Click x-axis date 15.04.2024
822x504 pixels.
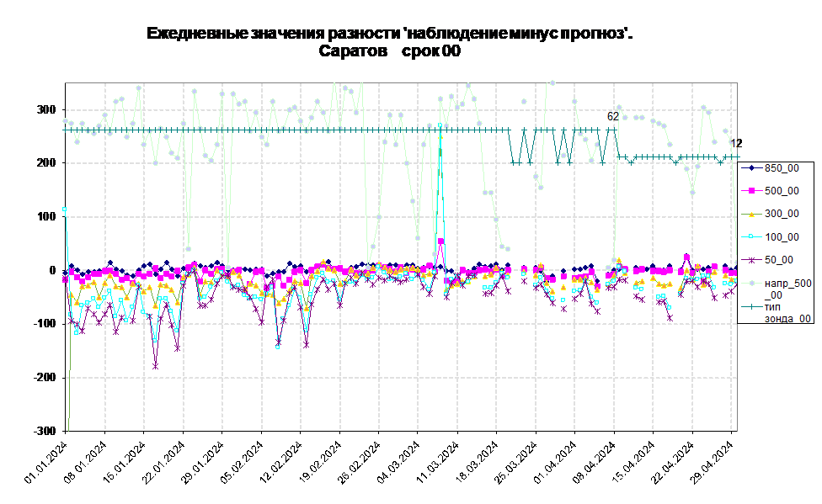[x=634, y=462]
